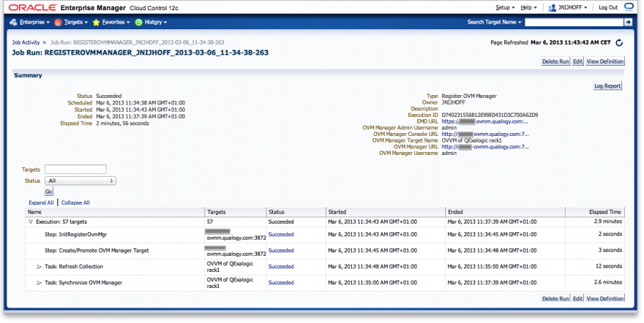644x323 pixels.
Task: Expand the Task: Synchronize OVM Manager row
Action: click(x=39, y=283)
